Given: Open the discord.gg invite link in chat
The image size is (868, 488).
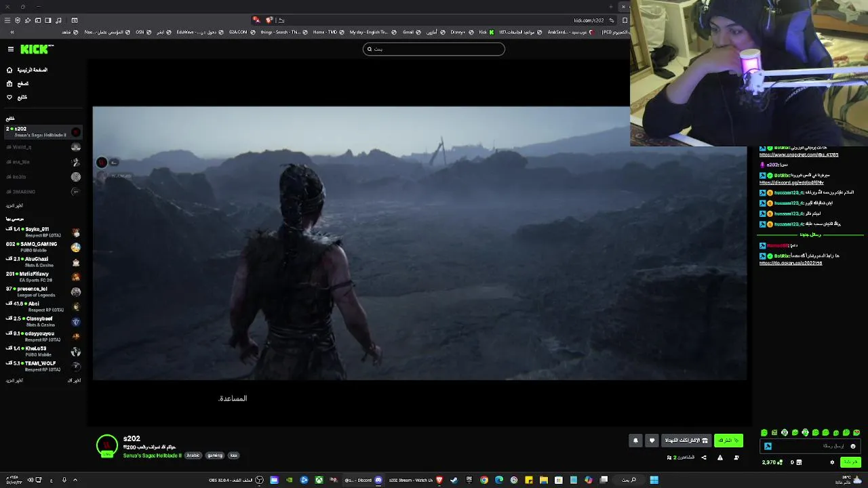Looking at the screenshot, I should (791, 182).
